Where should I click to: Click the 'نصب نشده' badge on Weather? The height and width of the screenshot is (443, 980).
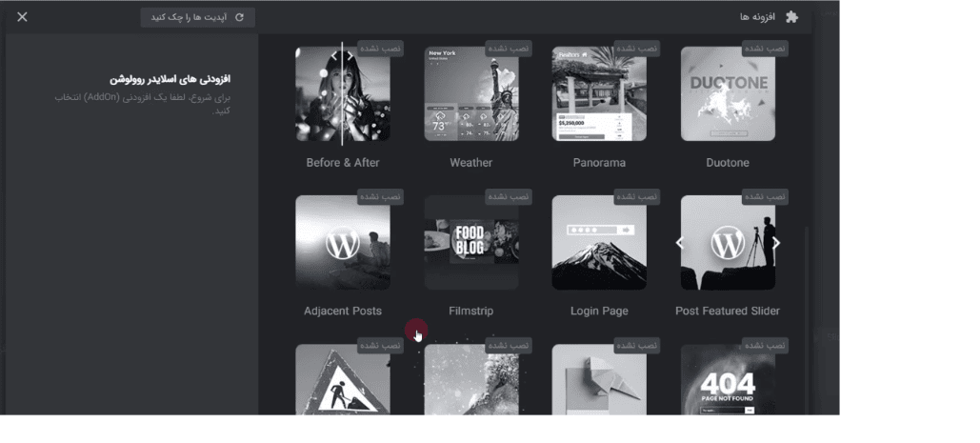509,49
